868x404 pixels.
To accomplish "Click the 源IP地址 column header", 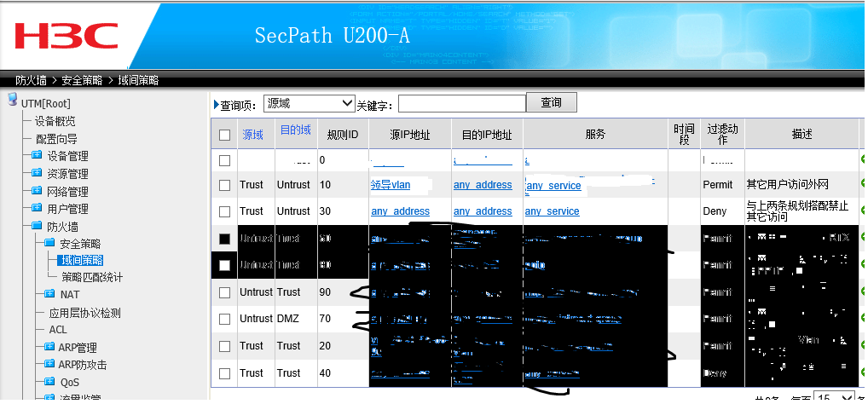I will coord(409,135).
